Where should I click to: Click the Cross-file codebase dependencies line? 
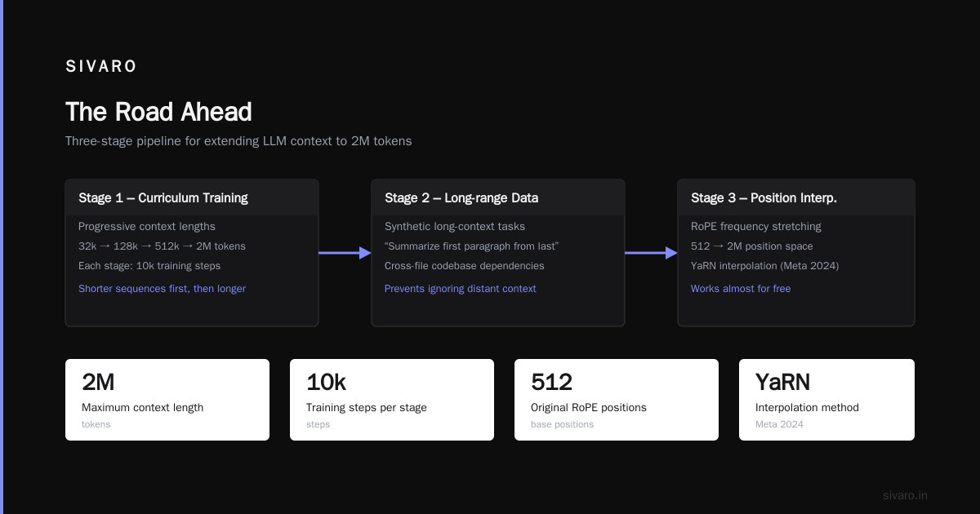point(465,266)
